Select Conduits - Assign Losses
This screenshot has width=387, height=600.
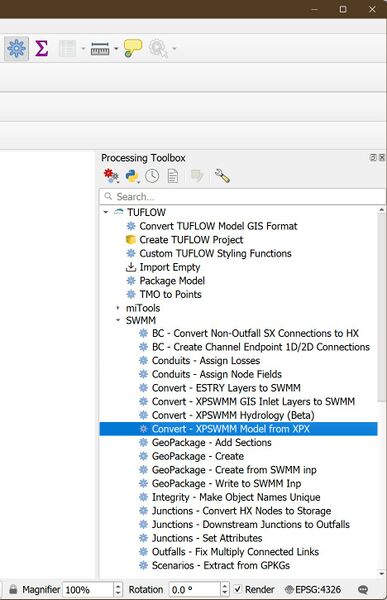(x=206, y=360)
